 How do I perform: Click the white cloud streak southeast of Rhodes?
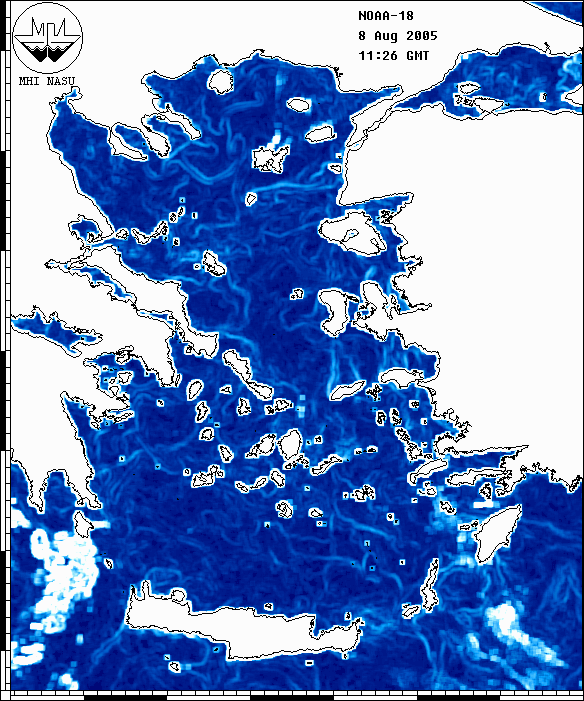point(521,633)
